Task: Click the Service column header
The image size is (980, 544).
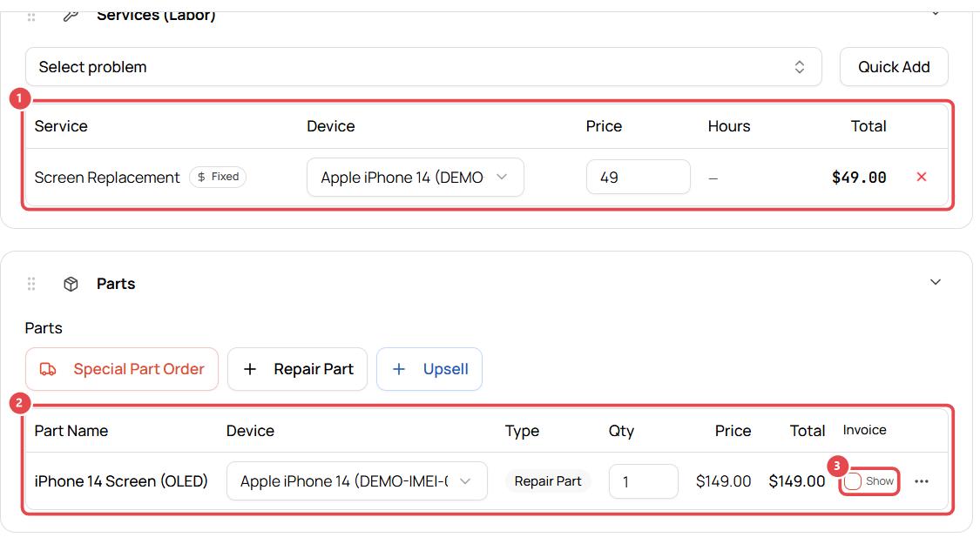Action: [61, 126]
